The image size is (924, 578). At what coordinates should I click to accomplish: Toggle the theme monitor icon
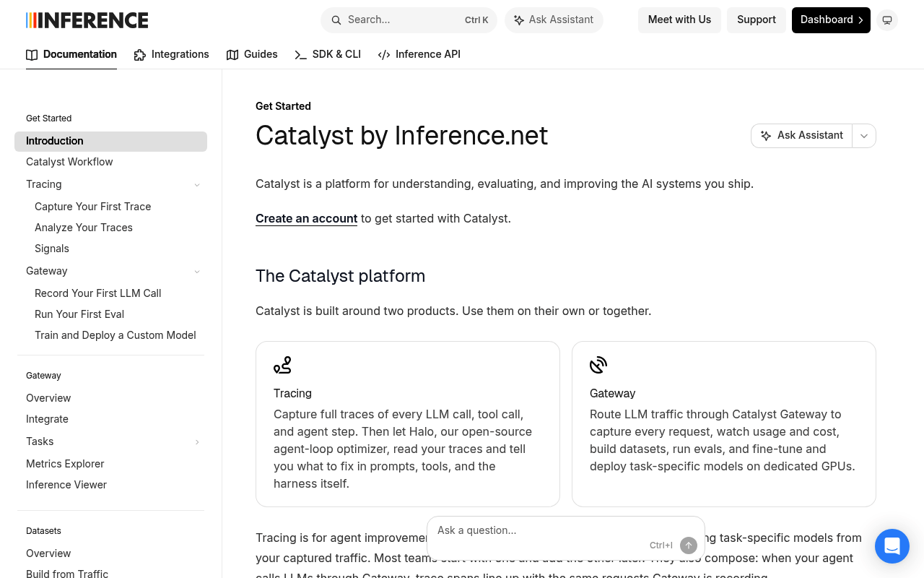(887, 20)
